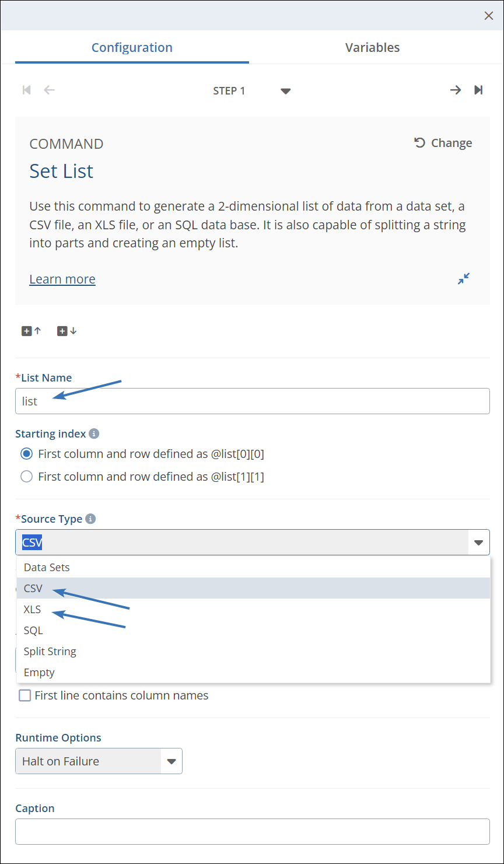This screenshot has height=864, width=504.
Task: Open the Learn more link
Action: (x=62, y=279)
